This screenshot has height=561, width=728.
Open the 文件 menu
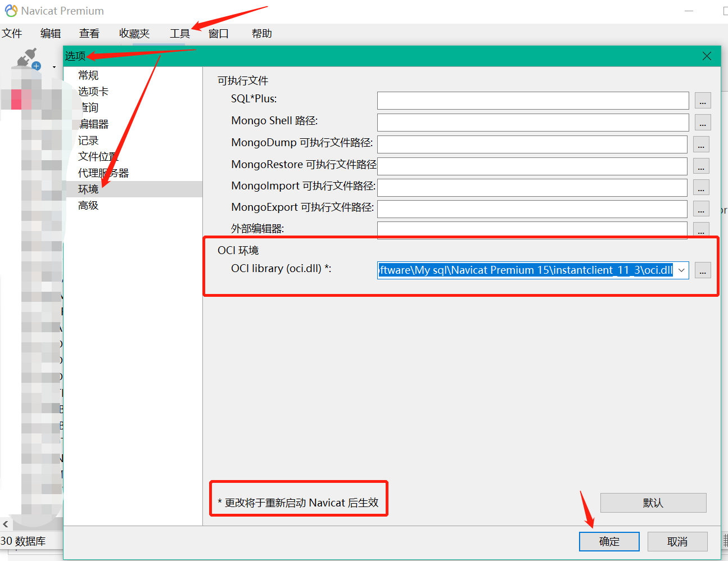(12, 34)
